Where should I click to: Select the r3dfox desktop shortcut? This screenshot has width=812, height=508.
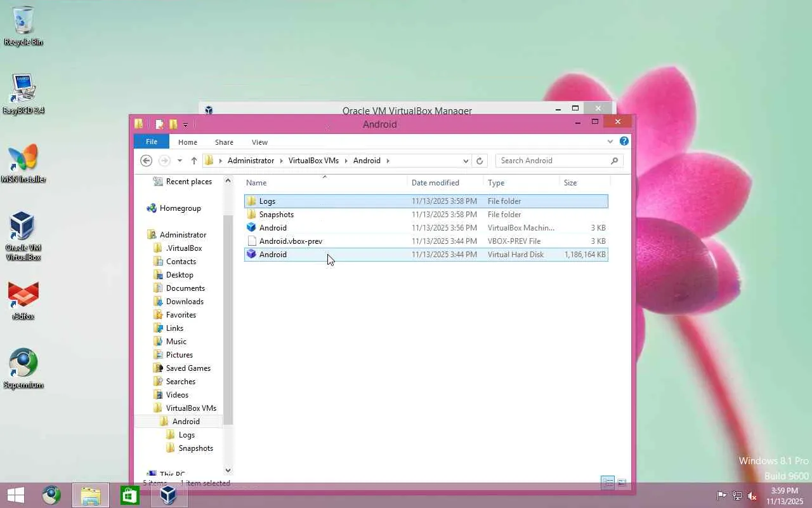[23, 300]
